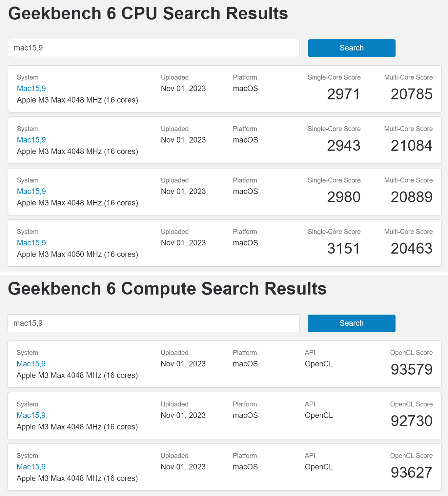Open Mac15,9 result with OpenCL score 92730

pos(31,415)
